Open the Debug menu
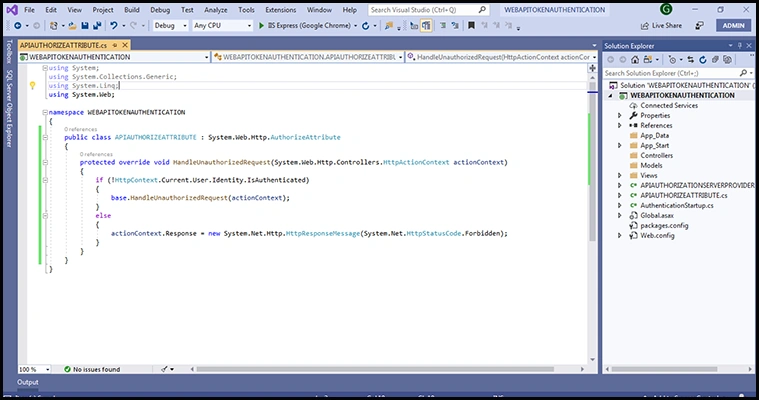 160,10
